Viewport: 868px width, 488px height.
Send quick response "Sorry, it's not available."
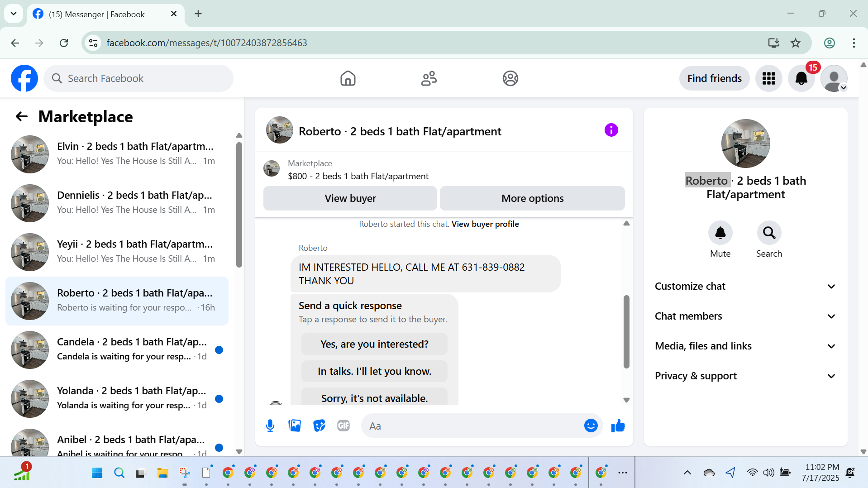coord(374,397)
